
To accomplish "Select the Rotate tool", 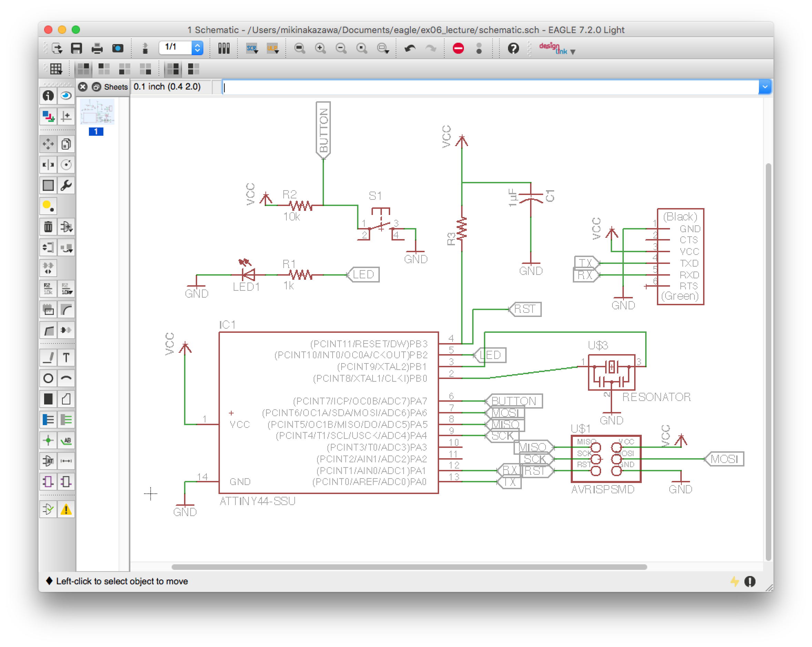I will click(x=66, y=164).
